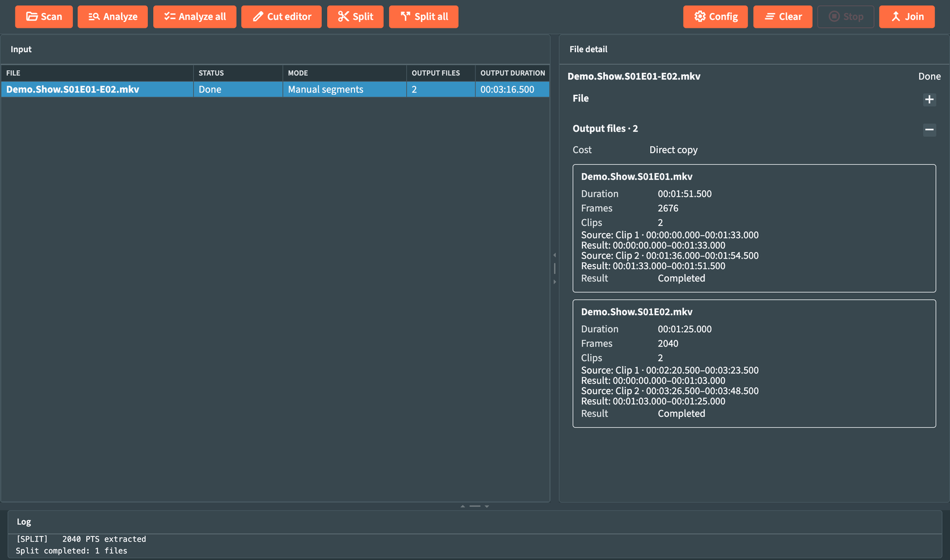The height and width of the screenshot is (560, 950).
Task: Click the 'Split completed: 1 files' log line
Action: 71,551
